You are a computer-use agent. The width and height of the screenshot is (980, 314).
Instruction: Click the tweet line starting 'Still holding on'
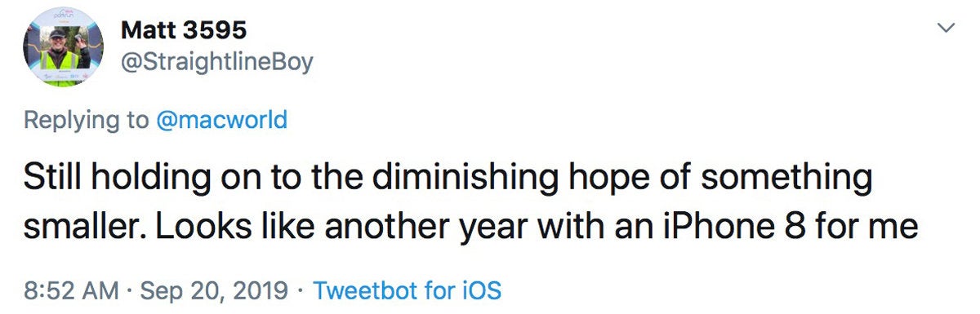tap(448, 177)
